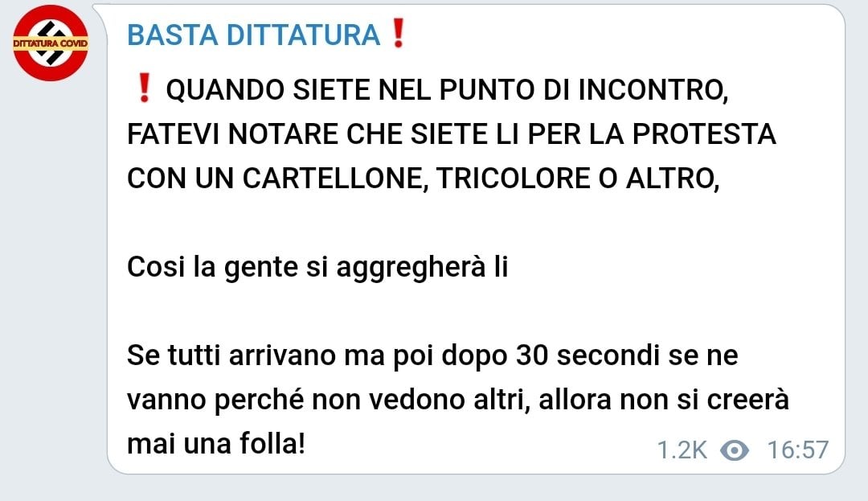Click the word INCONTRO in the first line
Image resolution: width=868 pixels, height=501 pixels.
[x=653, y=90]
